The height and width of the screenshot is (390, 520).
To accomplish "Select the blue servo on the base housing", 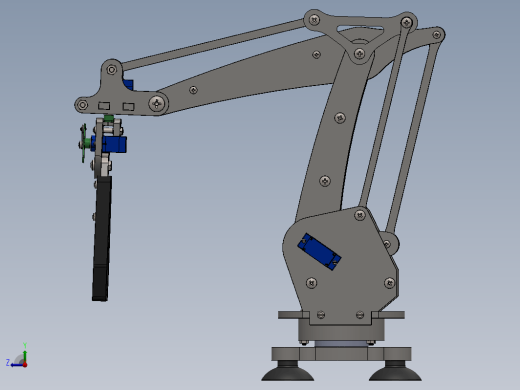I will (x=319, y=252).
